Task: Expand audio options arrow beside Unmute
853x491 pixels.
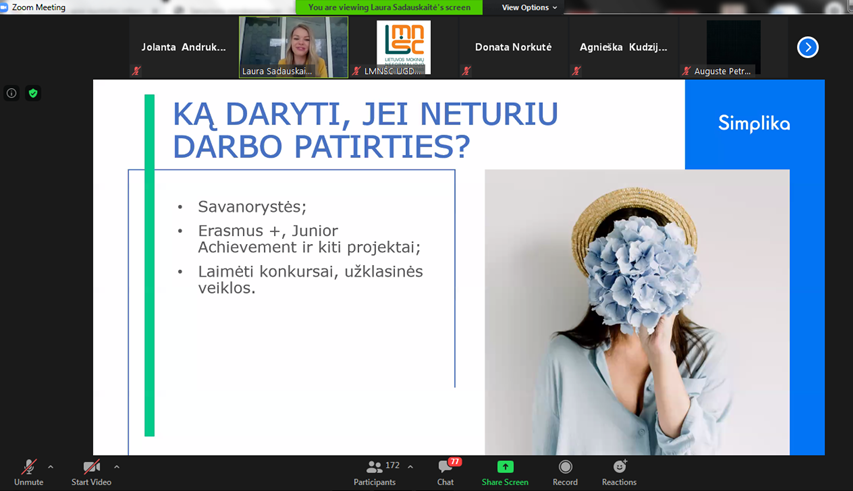Action: coord(51,467)
